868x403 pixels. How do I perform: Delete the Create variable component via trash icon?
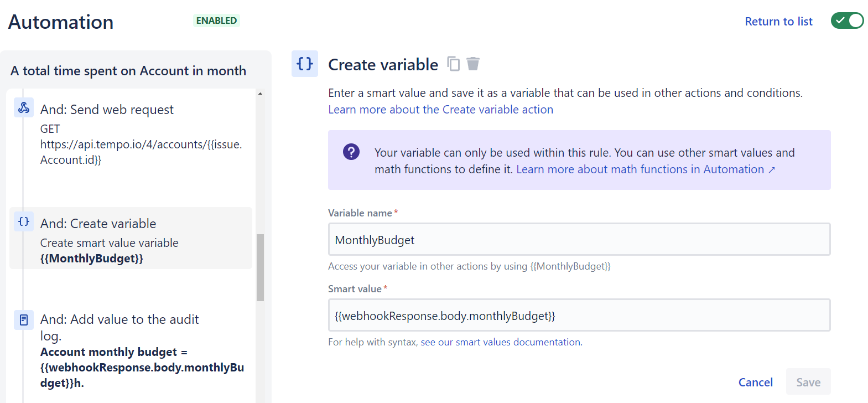point(473,64)
